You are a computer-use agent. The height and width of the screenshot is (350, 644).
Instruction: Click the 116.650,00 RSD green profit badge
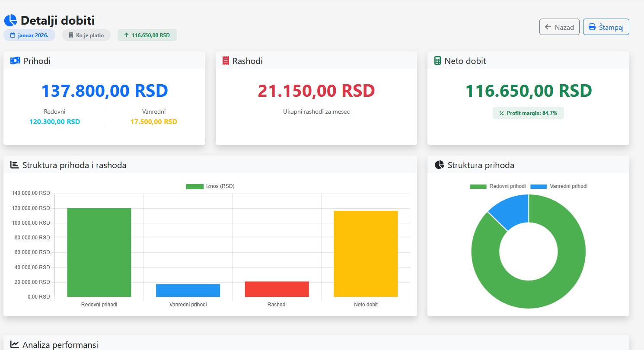147,35
